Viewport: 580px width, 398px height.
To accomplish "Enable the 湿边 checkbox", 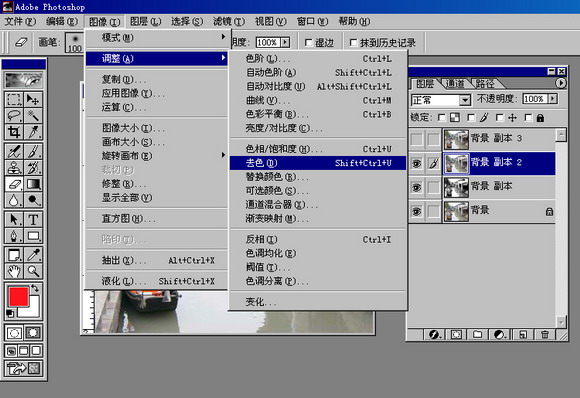I will pos(308,43).
